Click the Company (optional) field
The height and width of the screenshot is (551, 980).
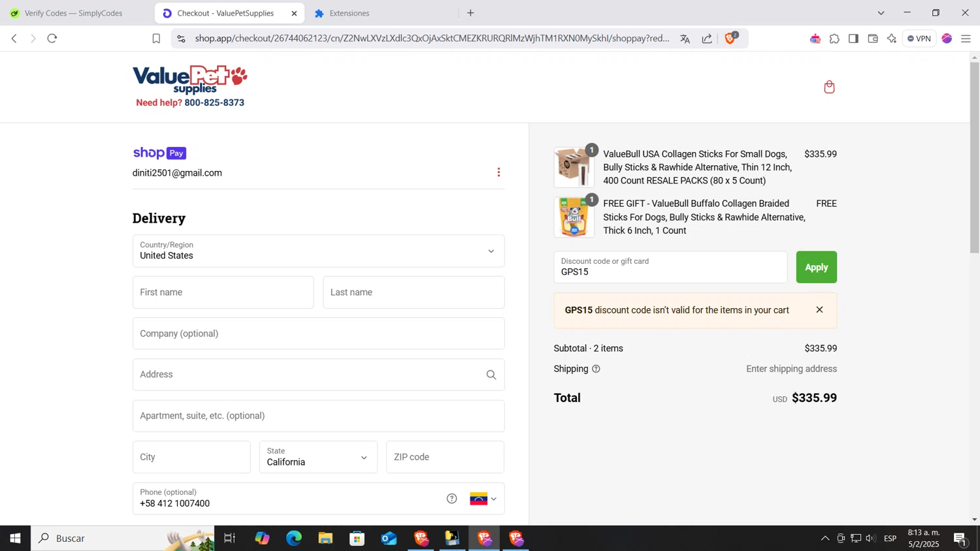(x=318, y=334)
